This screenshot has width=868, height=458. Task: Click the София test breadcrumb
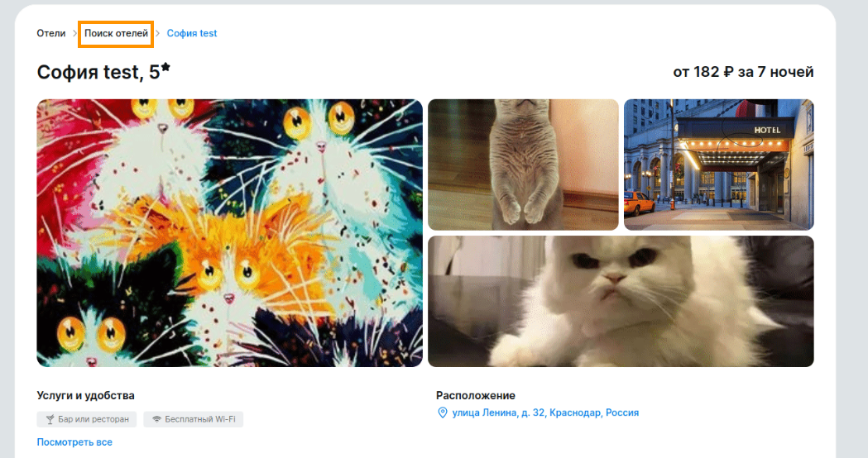click(191, 33)
